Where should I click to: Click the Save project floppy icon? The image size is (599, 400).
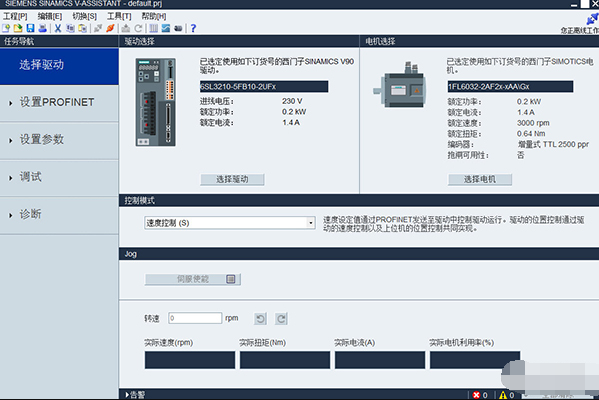click(x=30, y=28)
